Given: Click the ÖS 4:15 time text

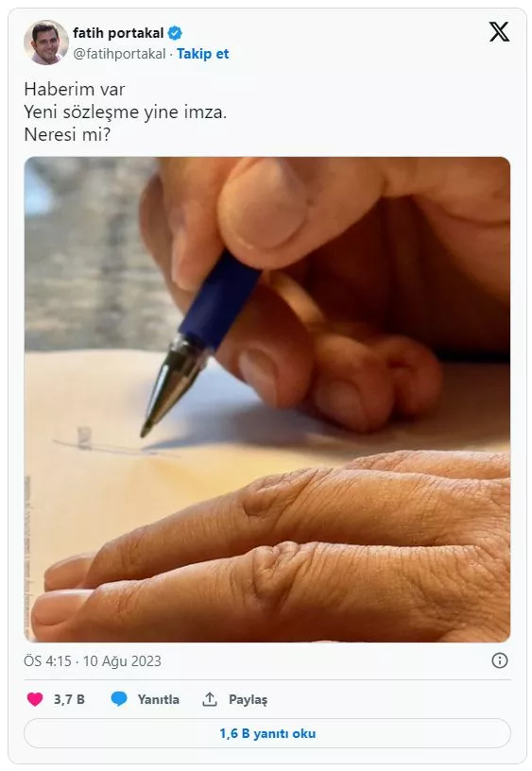Looking at the screenshot, I should tap(47, 660).
